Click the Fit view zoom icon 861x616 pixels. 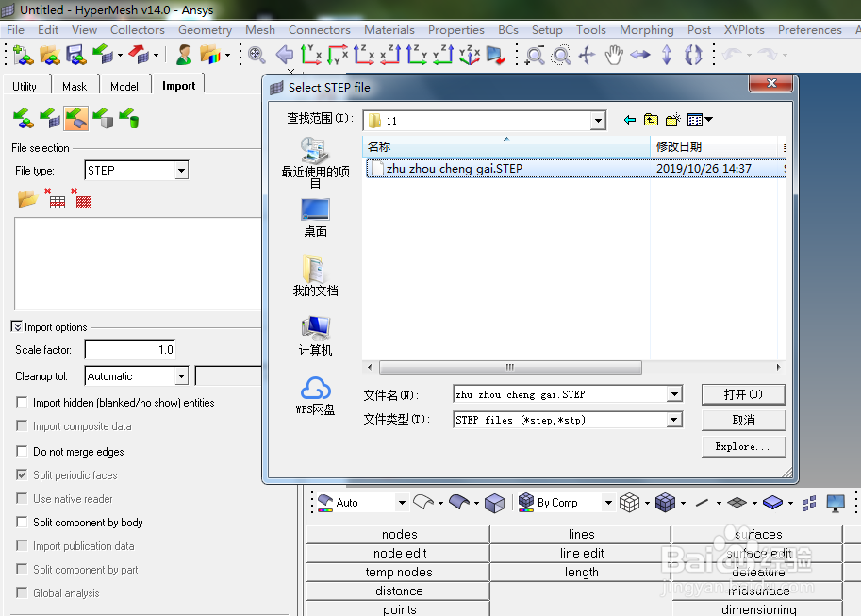click(x=257, y=55)
